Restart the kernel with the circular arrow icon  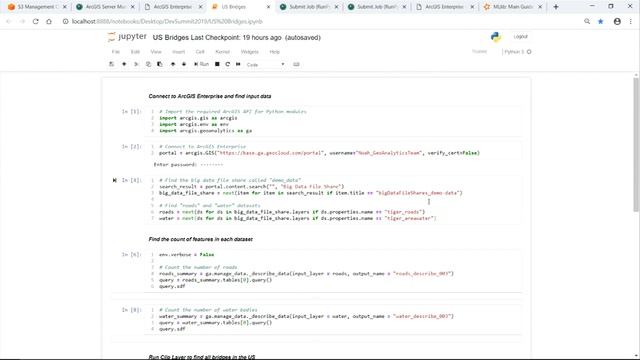pos(228,64)
